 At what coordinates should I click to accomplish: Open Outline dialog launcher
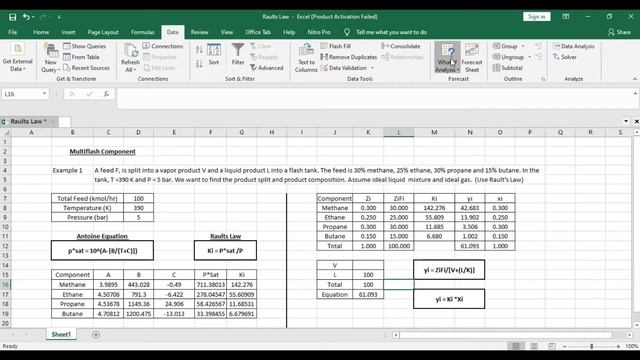point(543,79)
